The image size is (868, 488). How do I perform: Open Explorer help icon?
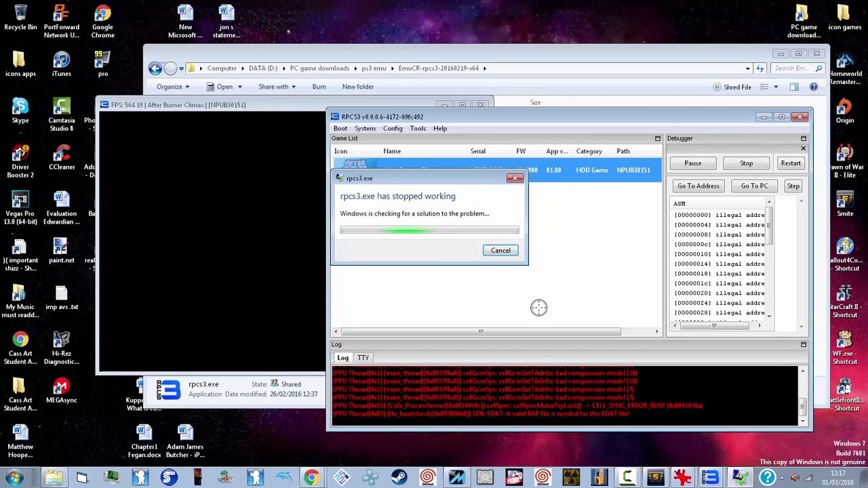(814, 87)
